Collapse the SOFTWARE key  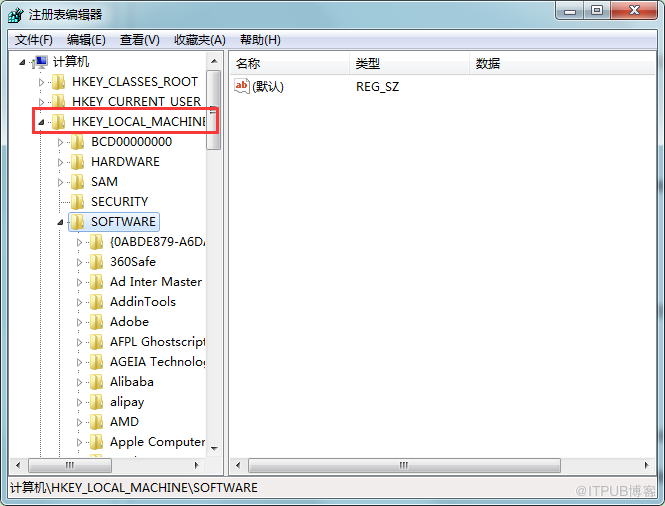(60, 222)
